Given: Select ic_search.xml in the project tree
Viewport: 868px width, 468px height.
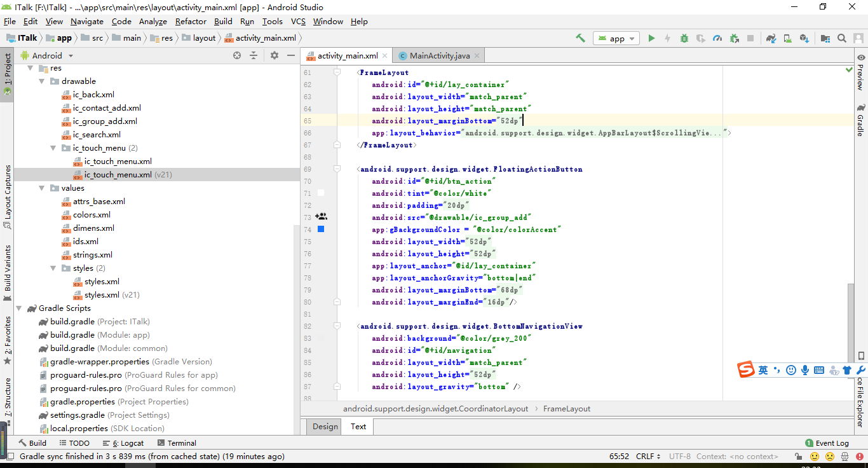Looking at the screenshot, I should (97, 135).
